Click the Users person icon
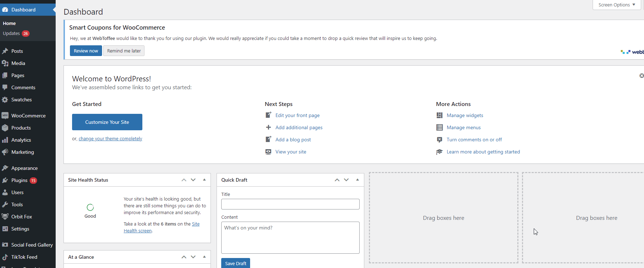Image resolution: width=644 pixels, height=268 pixels. pyautogui.click(x=5, y=192)
